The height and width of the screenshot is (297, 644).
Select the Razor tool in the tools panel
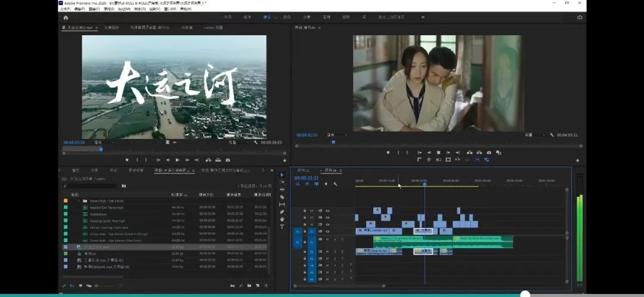point(282,197)
